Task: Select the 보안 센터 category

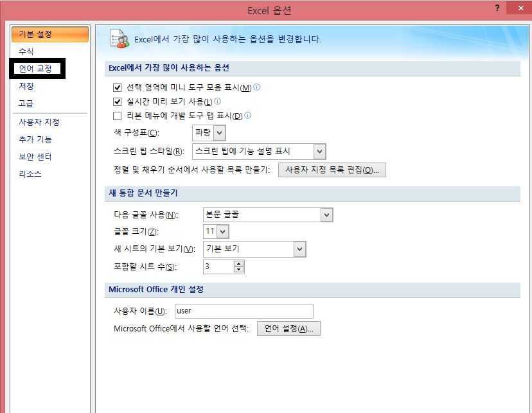Action: [x=35, y=157]
